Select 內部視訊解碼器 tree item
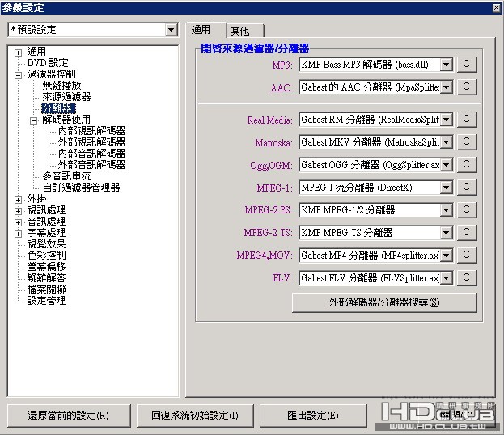This screenshot has height=435, width=504. (91, 131)
